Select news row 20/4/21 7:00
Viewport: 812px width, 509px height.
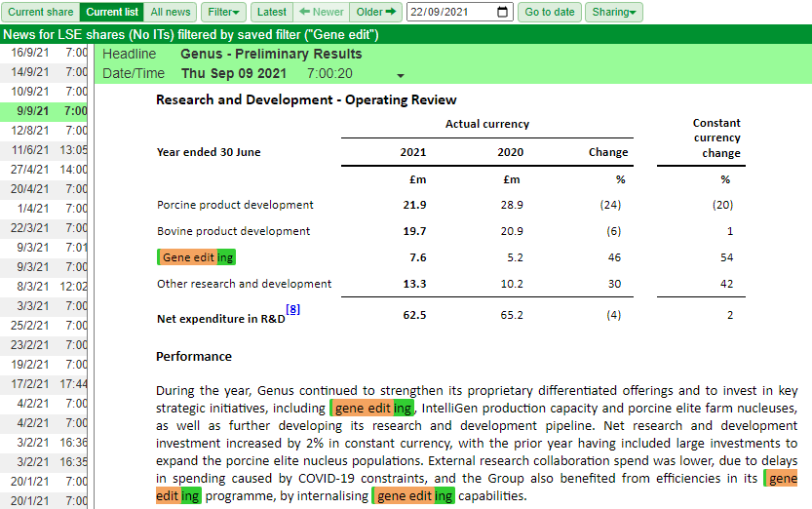(44, 189)
